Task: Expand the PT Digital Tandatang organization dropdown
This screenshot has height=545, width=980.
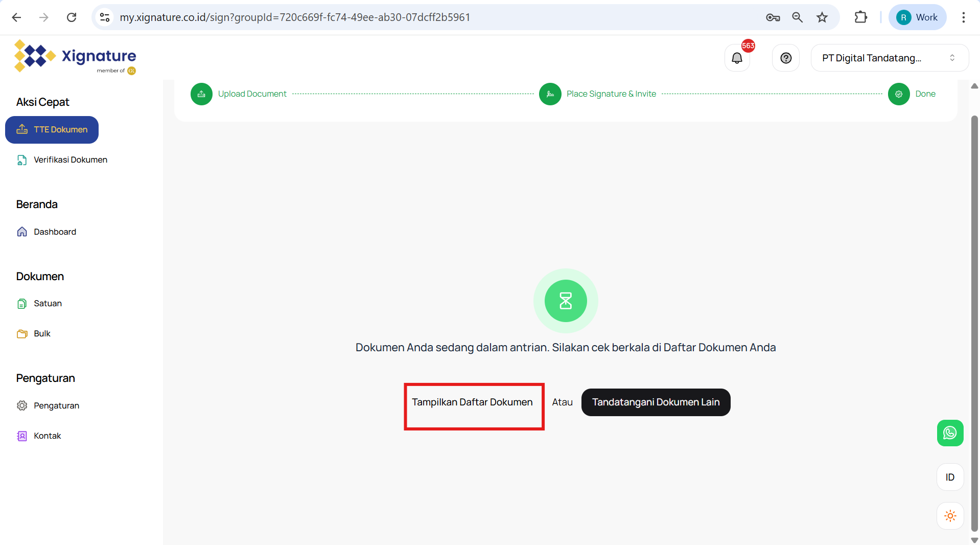Action: (889, 58)
